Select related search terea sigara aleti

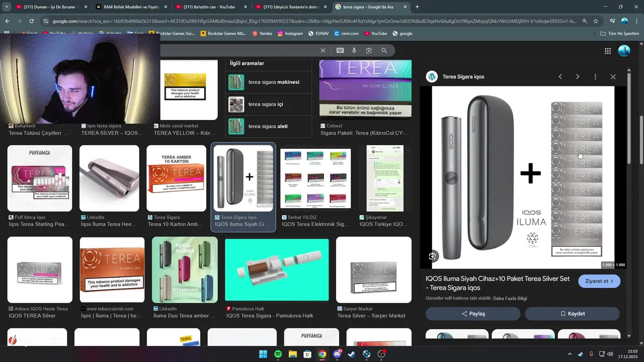pyautogui.click(x=268, y=126)
